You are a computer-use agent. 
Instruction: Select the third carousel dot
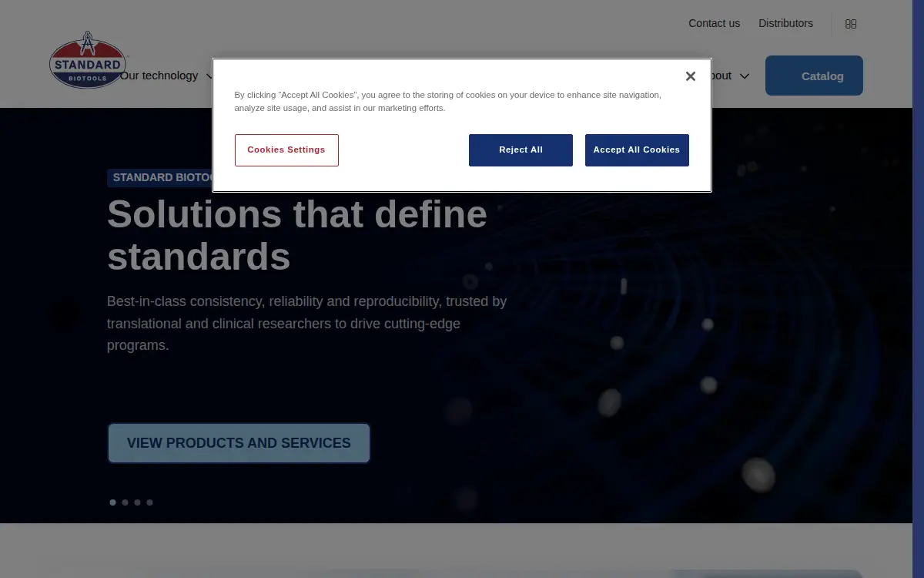click(x=138, y=502)
